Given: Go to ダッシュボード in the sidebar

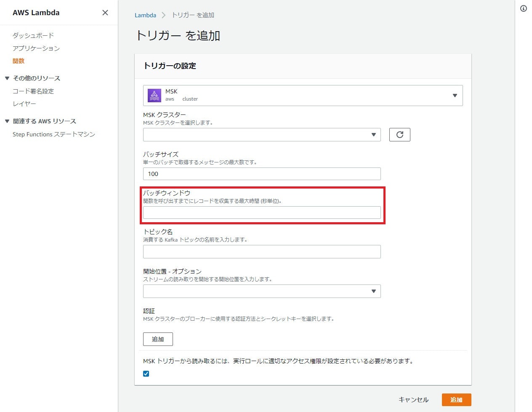Looking at the screenshot, I should click(x=33, y=35).
